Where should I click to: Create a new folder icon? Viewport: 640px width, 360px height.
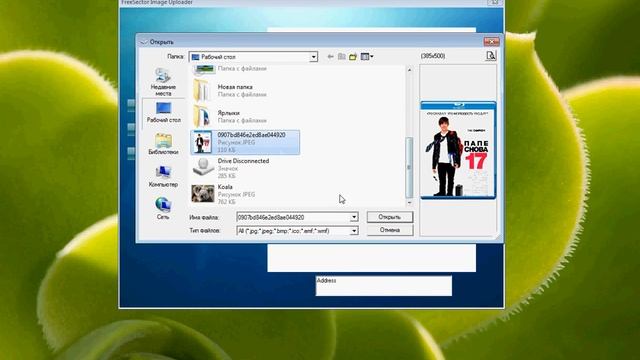coord(353,57)
